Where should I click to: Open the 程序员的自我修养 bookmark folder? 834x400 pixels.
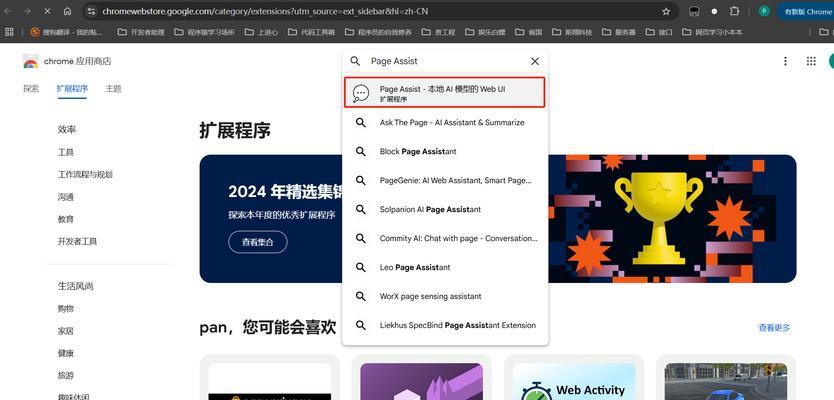[378, 32]
